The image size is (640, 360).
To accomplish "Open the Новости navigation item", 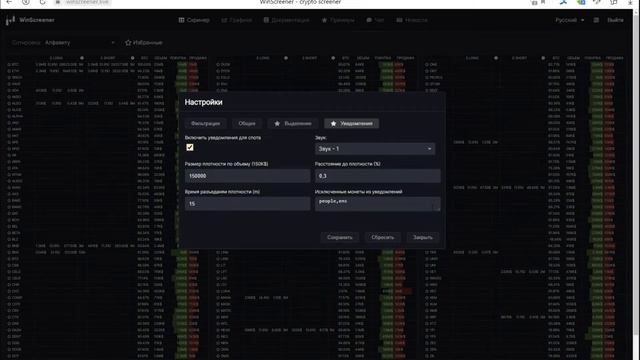I will pyautogui.click(x=412, y=20).
